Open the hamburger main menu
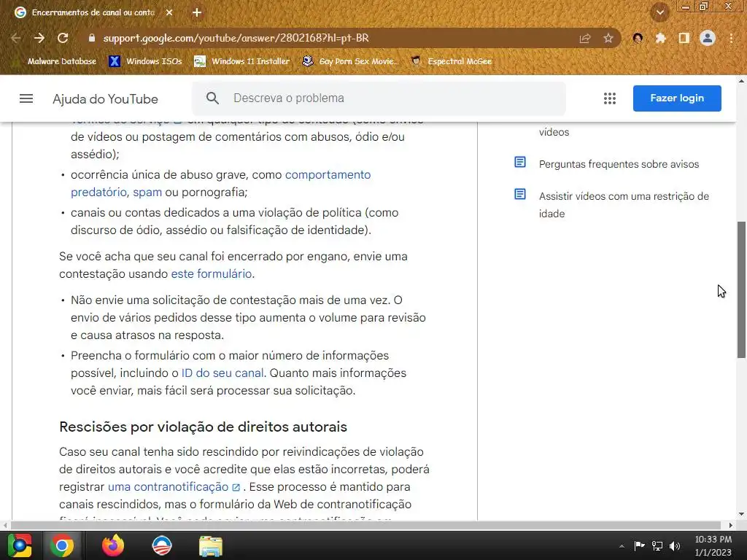 [x=26, y=98]
